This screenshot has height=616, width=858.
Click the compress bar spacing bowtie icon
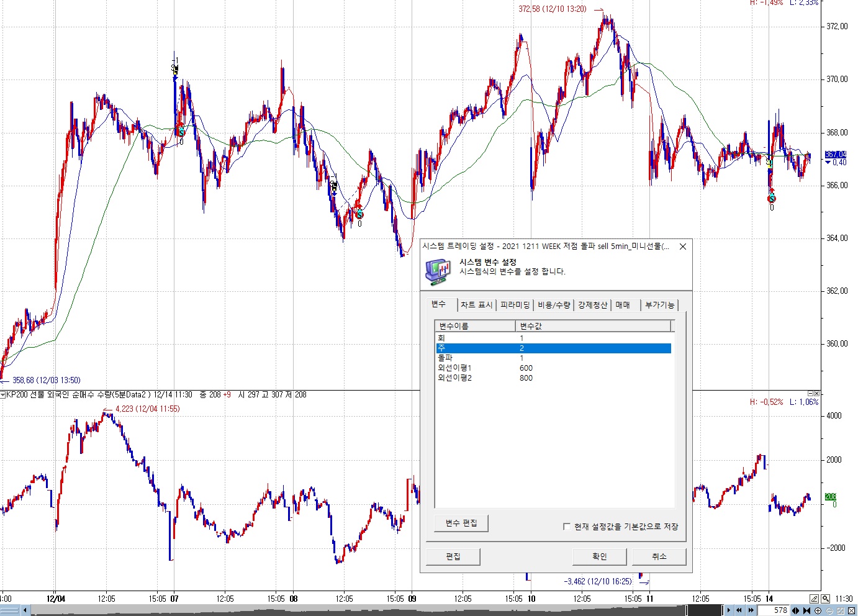tap(806, 610)
